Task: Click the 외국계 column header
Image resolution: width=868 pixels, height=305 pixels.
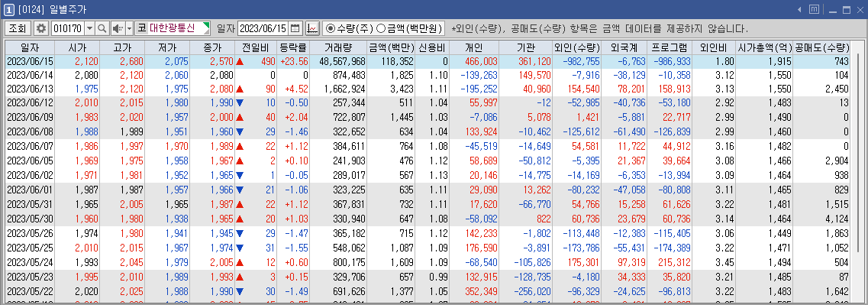Action: [624, 47]
